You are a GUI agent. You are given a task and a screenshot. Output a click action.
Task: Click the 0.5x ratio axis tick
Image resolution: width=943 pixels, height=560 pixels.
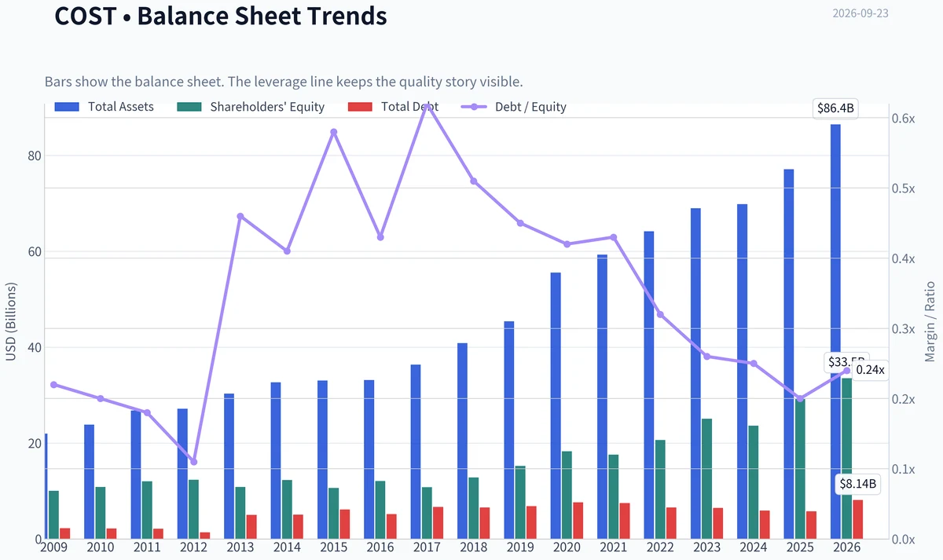pyautogui.click(x=904, y=188)
